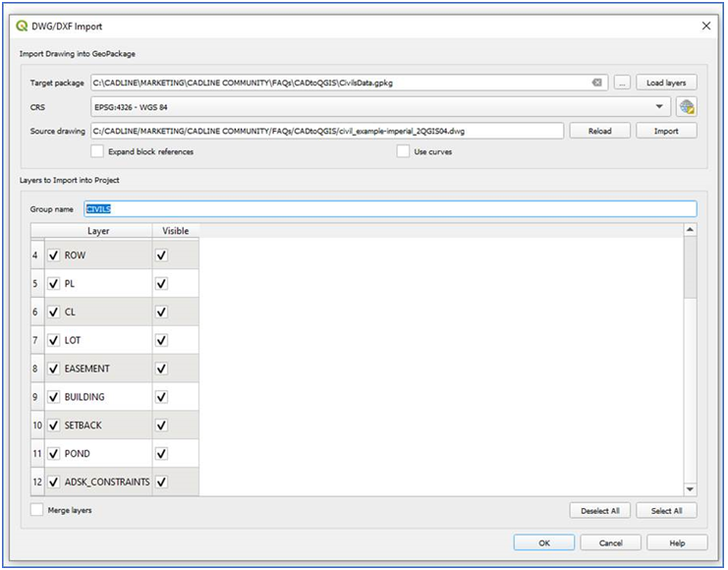Toggle Visible checkbox for ADSK_CONSTRAINTS layer
This screenshot has height=570, width=728.
(161, 482)
